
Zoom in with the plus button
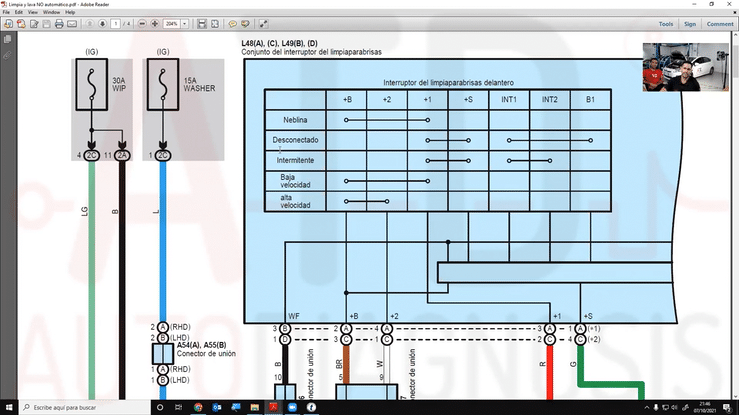pos(155,24)
